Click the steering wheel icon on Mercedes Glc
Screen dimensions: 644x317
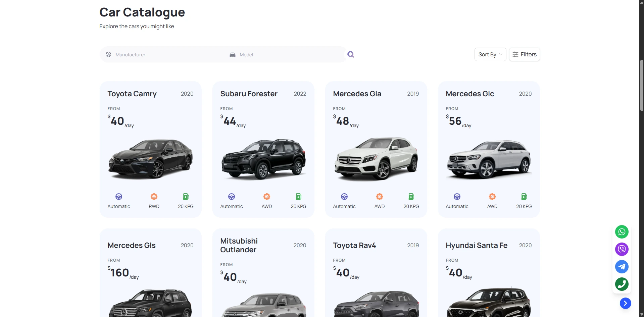pos(457,197)
